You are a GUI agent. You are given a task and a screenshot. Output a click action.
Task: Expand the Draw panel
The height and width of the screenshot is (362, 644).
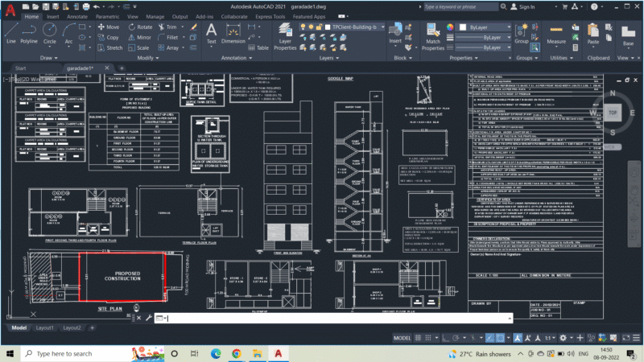[49, 58]
